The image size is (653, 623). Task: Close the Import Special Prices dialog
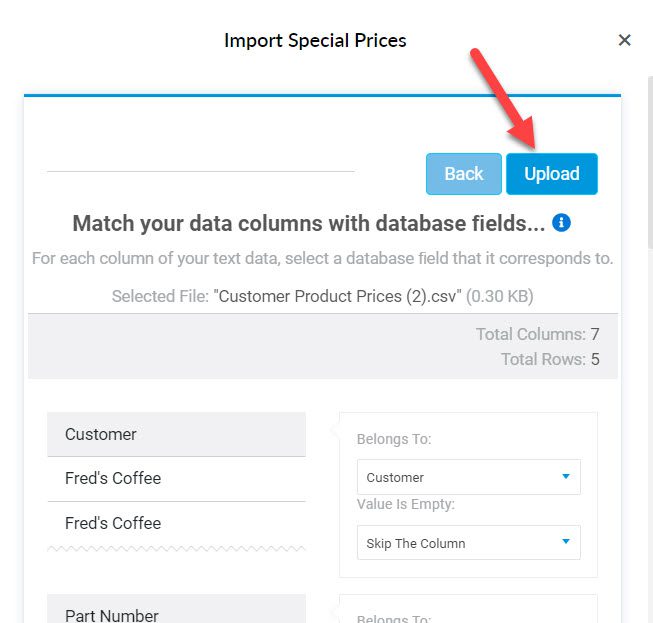624,40
